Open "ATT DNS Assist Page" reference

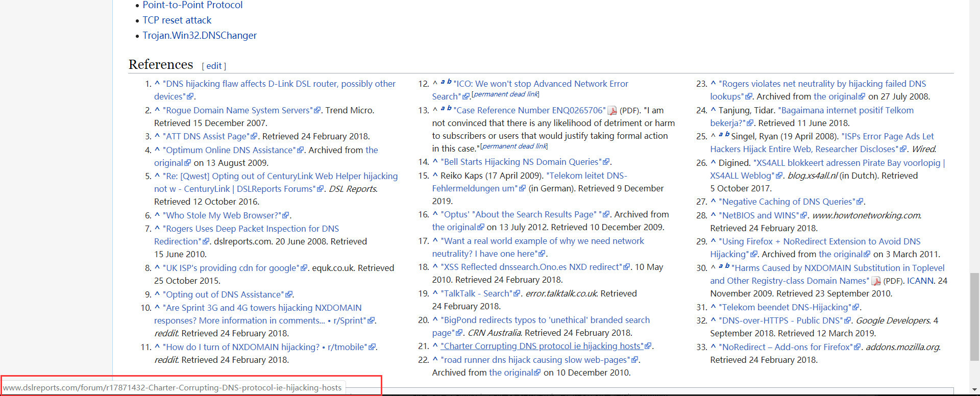(207, 136)
